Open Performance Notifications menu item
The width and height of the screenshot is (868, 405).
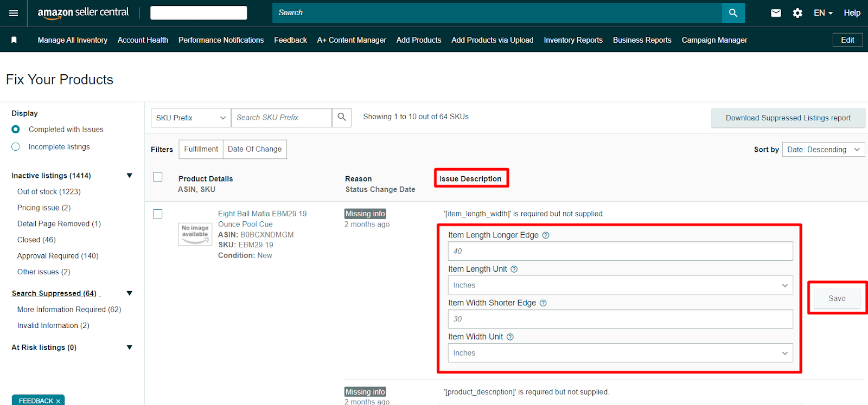tap(221, 40)
